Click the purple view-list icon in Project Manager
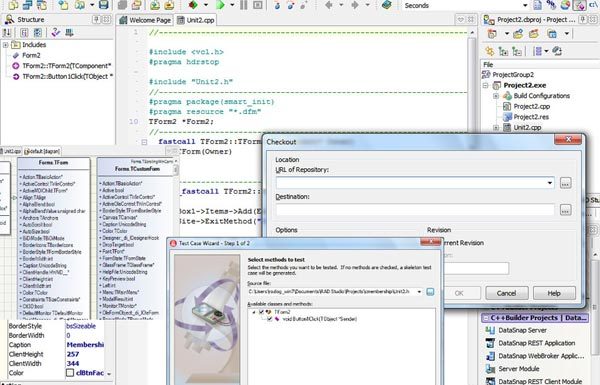 (537, 51)
